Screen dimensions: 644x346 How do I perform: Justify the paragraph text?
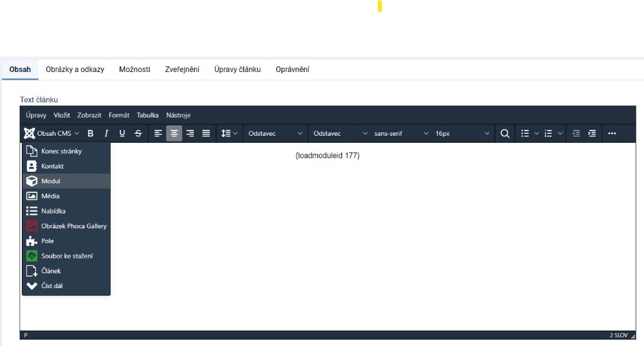(206, 134)
